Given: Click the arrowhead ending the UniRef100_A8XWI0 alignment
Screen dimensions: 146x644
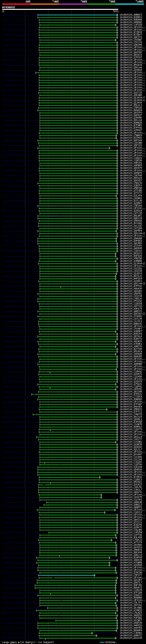Looking at the screenshot, I should 116,342.
